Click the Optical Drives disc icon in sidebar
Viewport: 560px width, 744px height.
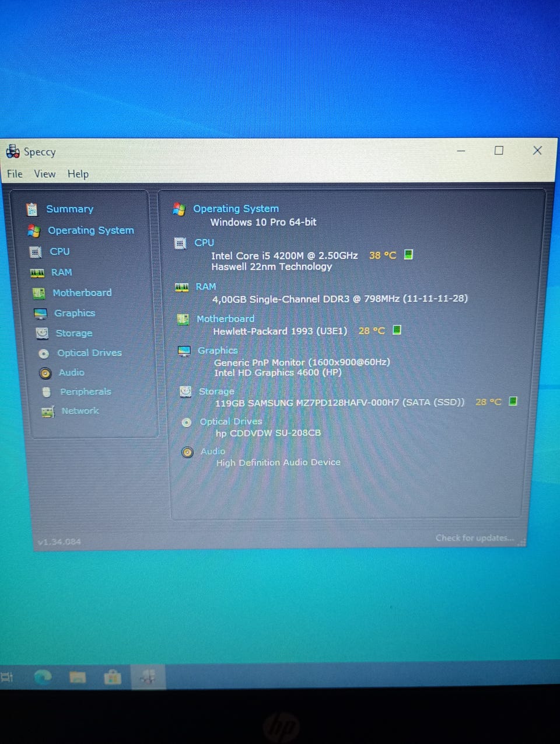point(44,354)
